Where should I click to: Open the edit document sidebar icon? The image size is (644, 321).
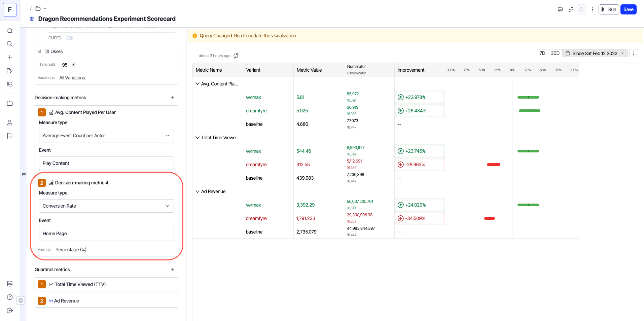10,71
